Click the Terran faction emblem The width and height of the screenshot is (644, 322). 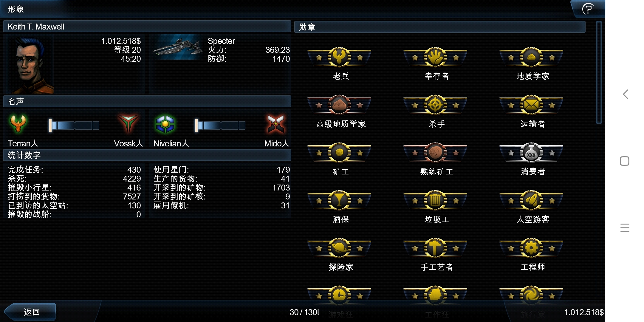pos(18,124)
